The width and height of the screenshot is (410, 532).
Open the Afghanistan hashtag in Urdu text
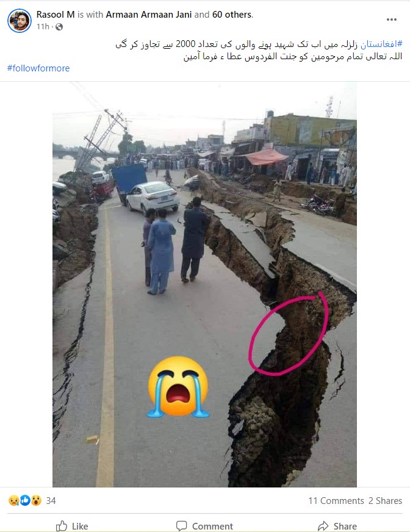click(x=381, y=44)
